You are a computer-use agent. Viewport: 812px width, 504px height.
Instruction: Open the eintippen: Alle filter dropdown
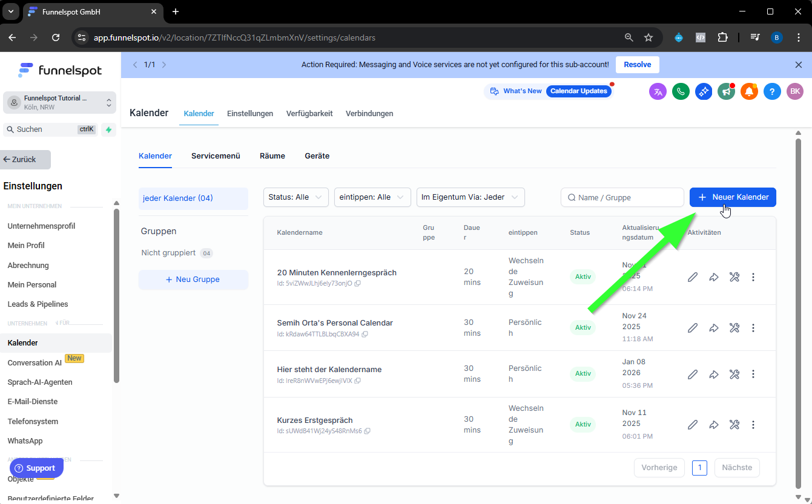point(372,197)
